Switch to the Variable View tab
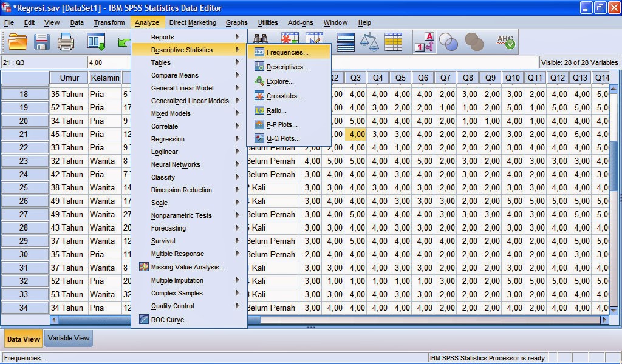 [x=69, y=339]
